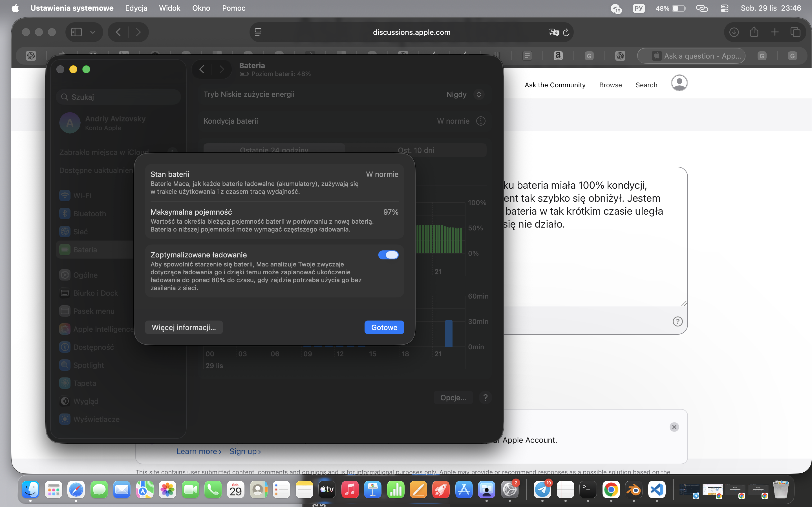Open the Edycja menu
The image size is (812, 507).
pos(136,8)
